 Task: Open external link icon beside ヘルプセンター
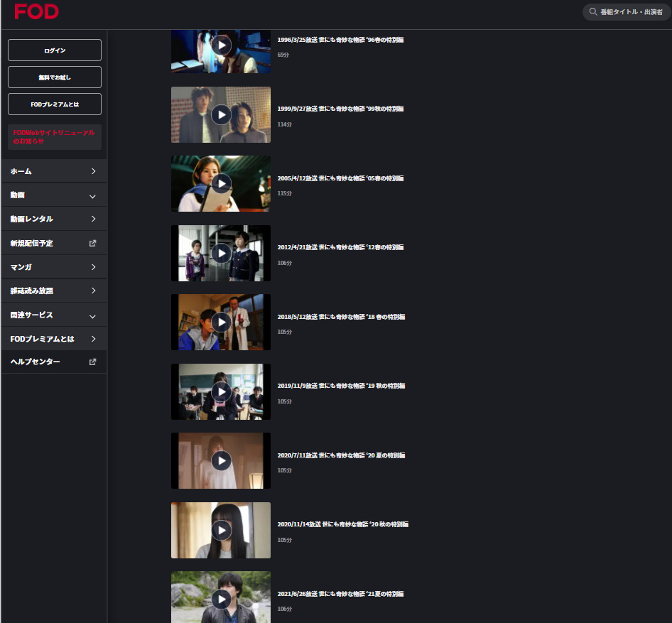[92, 362]
